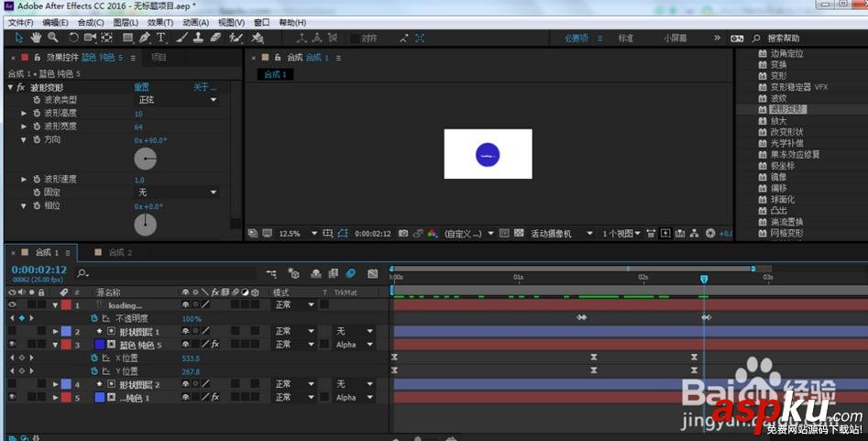Expand layer 2 形状图层 1 triangle

point(55,331)
